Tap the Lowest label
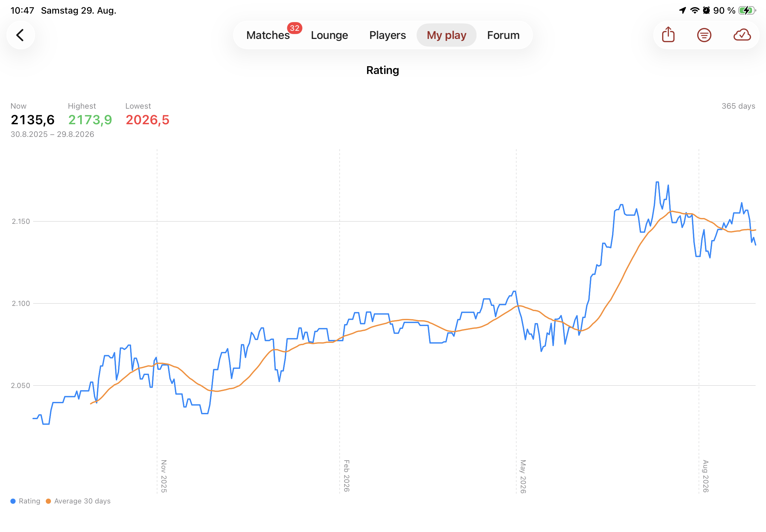 click(x=138, y=106)
